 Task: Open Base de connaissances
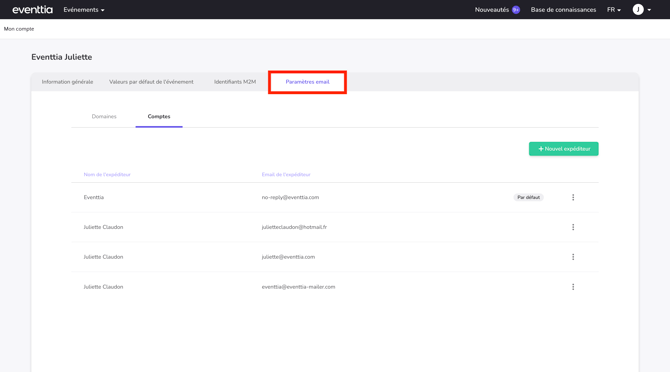pyautogui.click(x=563, y=10)
